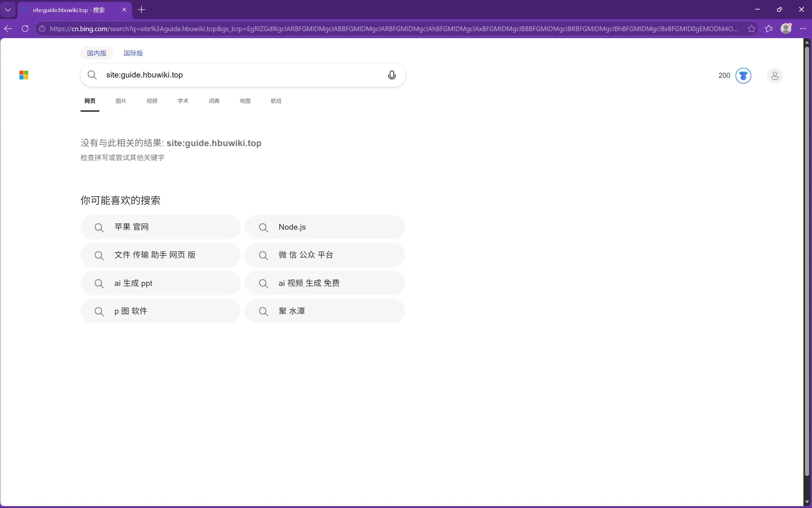
Task: Search suggestion 苹果 官网
Action: [x=160, y=227]
